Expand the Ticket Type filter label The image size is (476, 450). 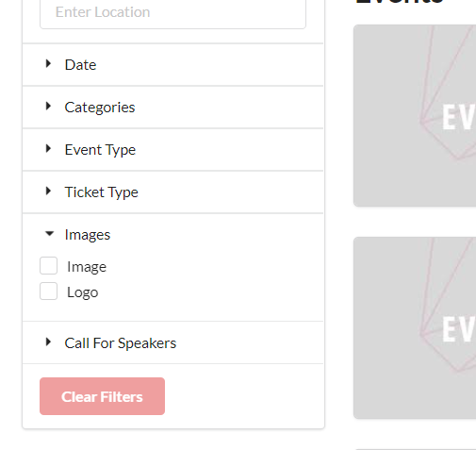pos(101,192)
